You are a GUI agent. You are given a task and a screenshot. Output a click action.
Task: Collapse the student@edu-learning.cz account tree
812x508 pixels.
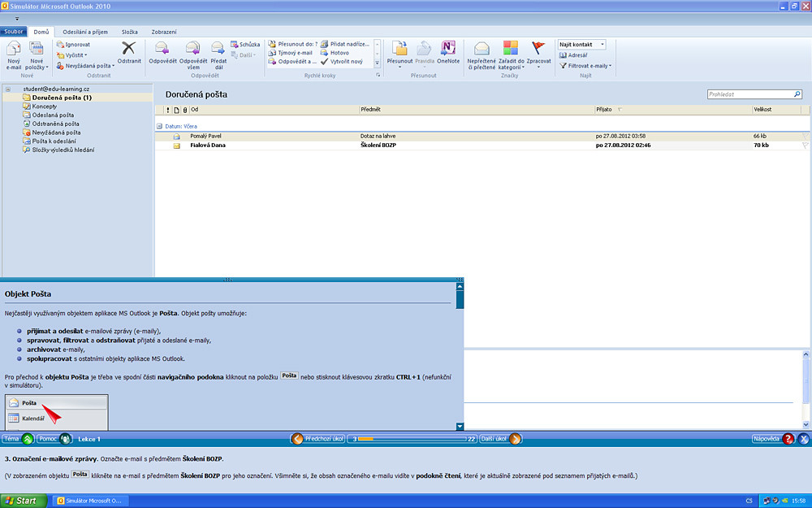[x=8, y=89]
